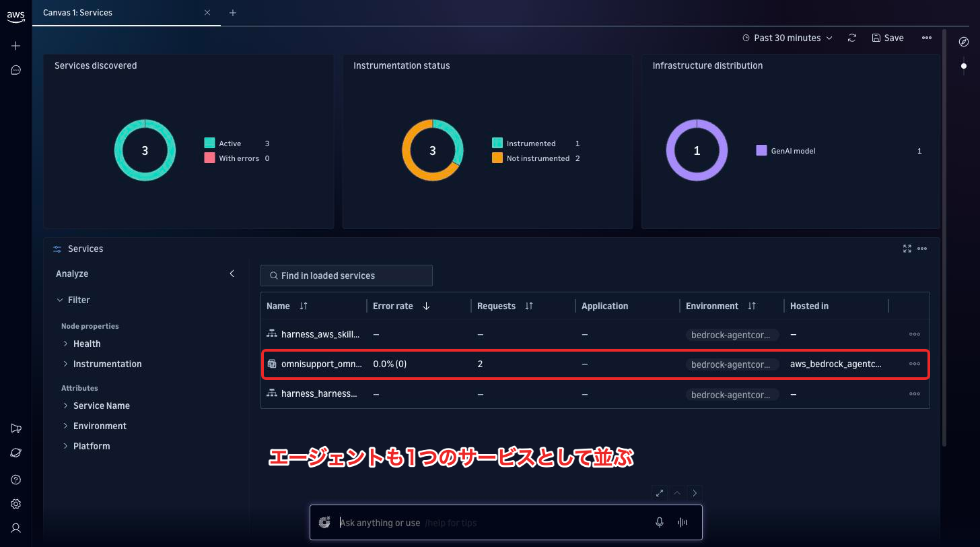Click the Services discovered donut chart
980x547 pixels.
(x=145, y=150)
